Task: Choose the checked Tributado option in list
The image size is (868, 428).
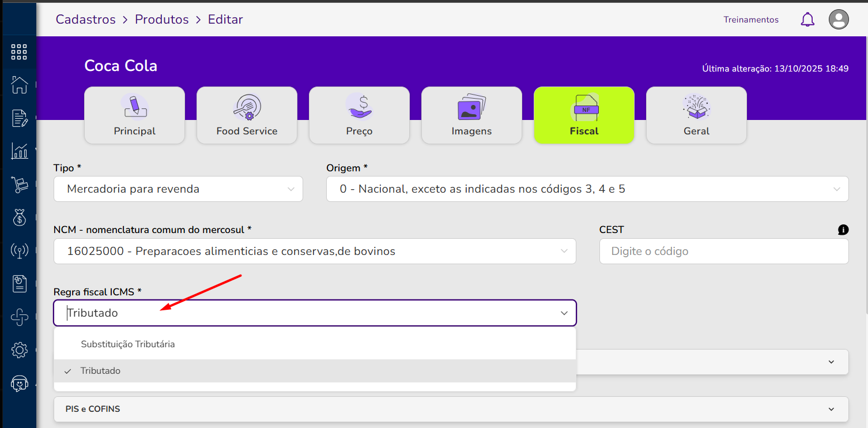Action: pos(315,371)
